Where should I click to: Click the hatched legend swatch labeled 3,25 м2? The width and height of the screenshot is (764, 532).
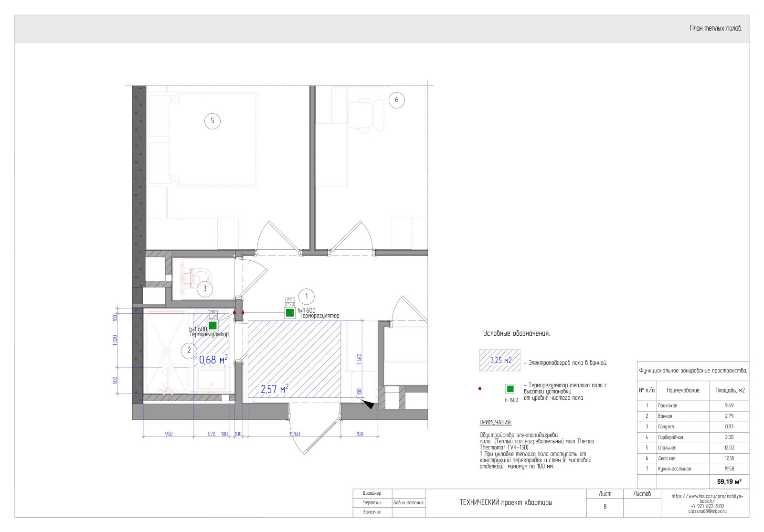500,360
